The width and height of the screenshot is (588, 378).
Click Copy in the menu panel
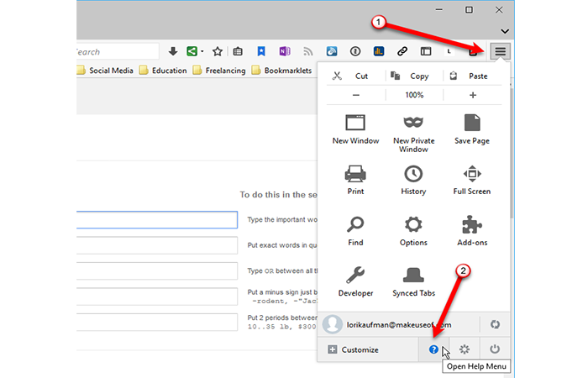pyautogui.click(x=414, y=76)
